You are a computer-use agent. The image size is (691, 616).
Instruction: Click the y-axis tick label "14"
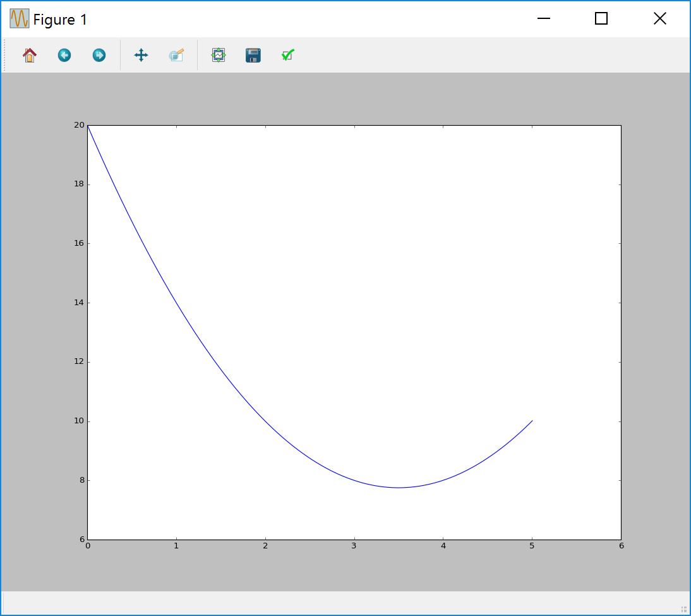pyautogui.click(x=80, y=303)
